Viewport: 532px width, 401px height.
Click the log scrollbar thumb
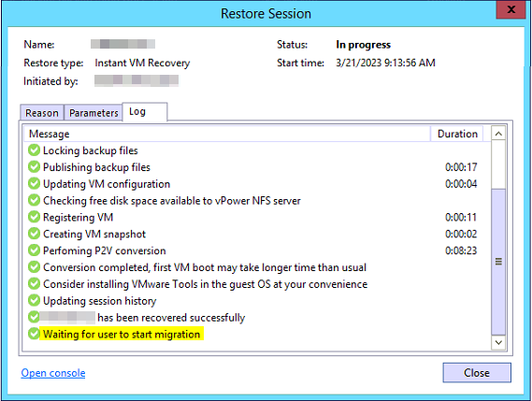pyautogui.click(x=498, y=262)
